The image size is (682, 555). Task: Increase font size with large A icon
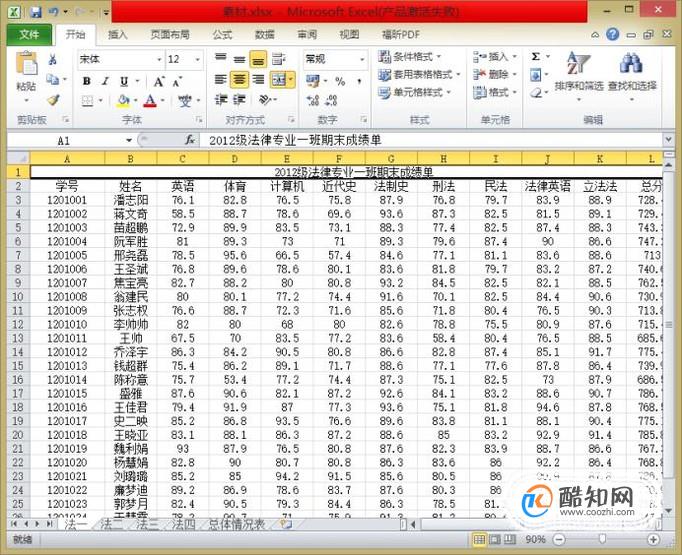(x=159, y=81)
